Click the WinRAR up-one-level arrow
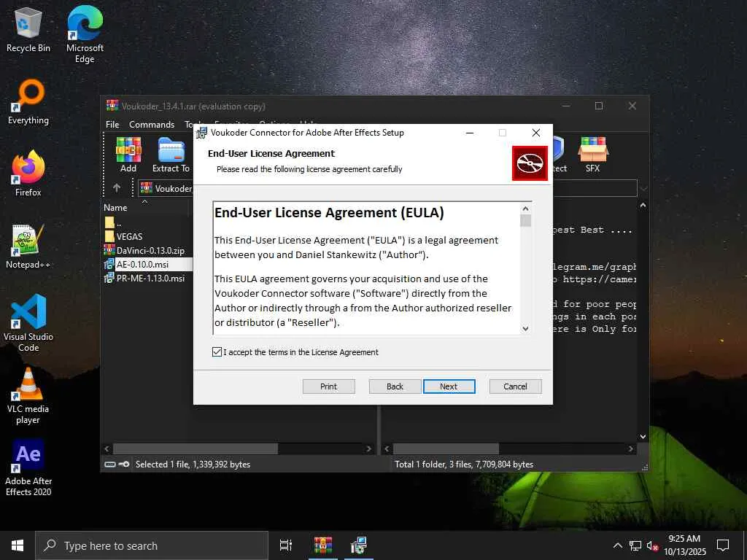 click(117, 188)
